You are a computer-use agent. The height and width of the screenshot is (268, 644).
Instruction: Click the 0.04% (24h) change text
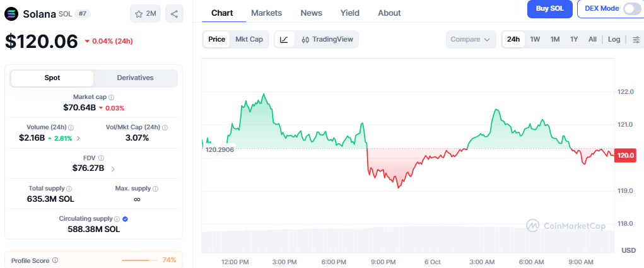[x=112, y=41]
